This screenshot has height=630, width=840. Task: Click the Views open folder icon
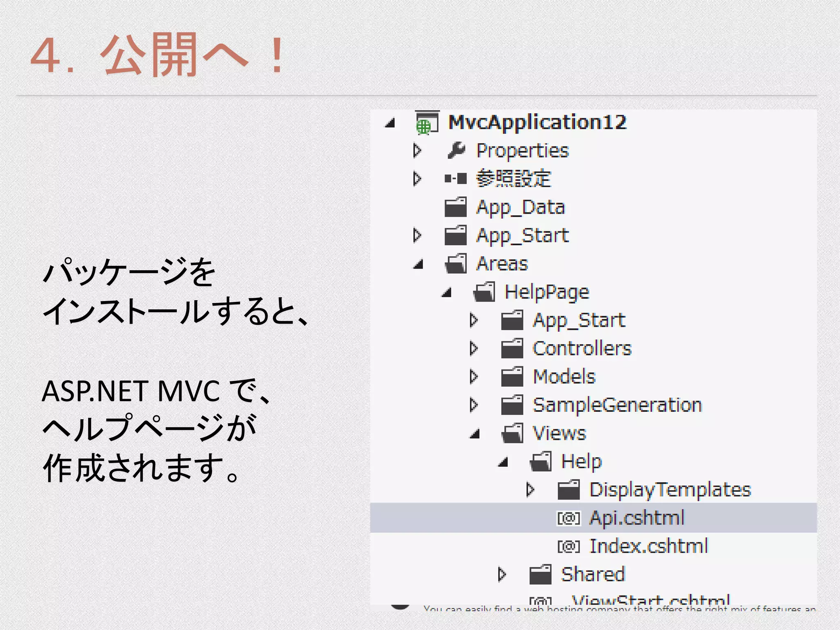(512, 434)
